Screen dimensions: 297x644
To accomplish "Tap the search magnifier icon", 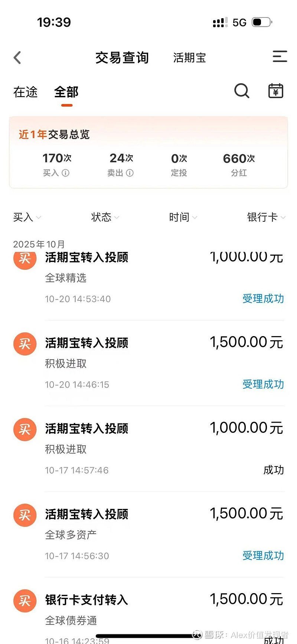I will tap(242, 91).
